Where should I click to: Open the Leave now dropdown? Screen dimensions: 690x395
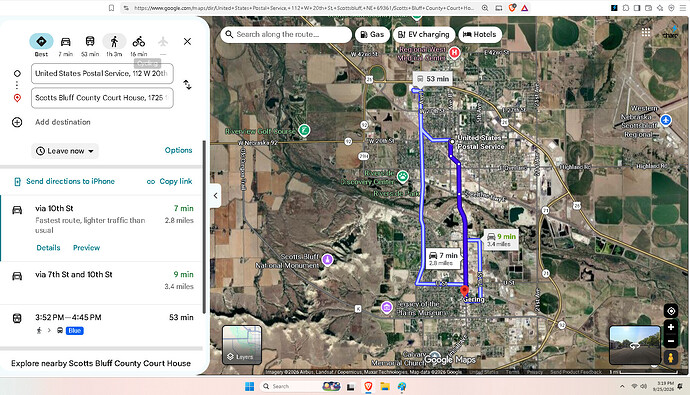coord(65,151)
